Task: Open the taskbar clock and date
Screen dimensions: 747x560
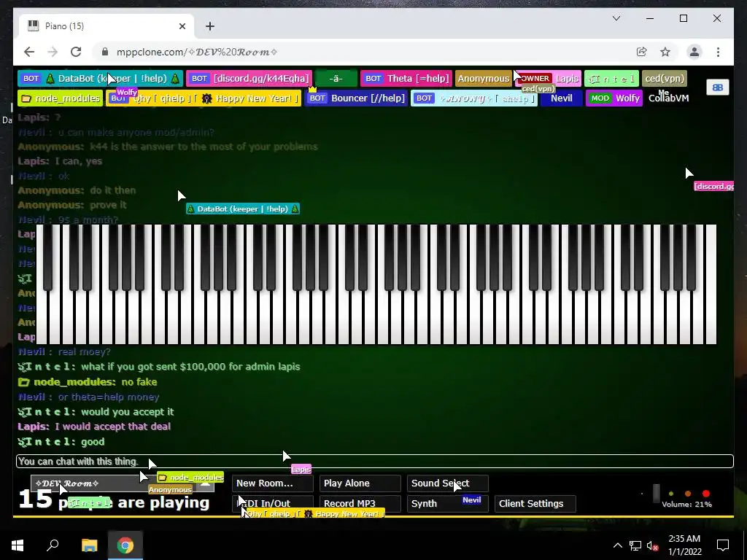Action: coord(684,545)
